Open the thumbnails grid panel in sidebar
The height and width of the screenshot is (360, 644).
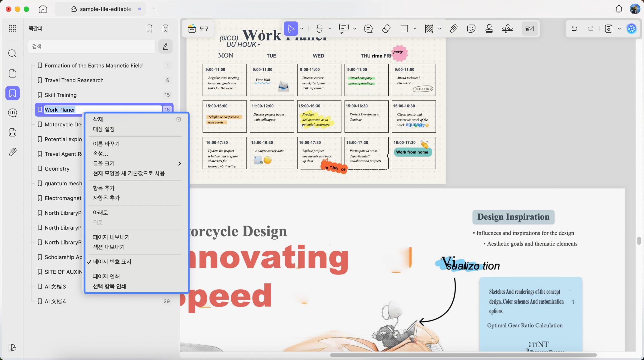12,28
